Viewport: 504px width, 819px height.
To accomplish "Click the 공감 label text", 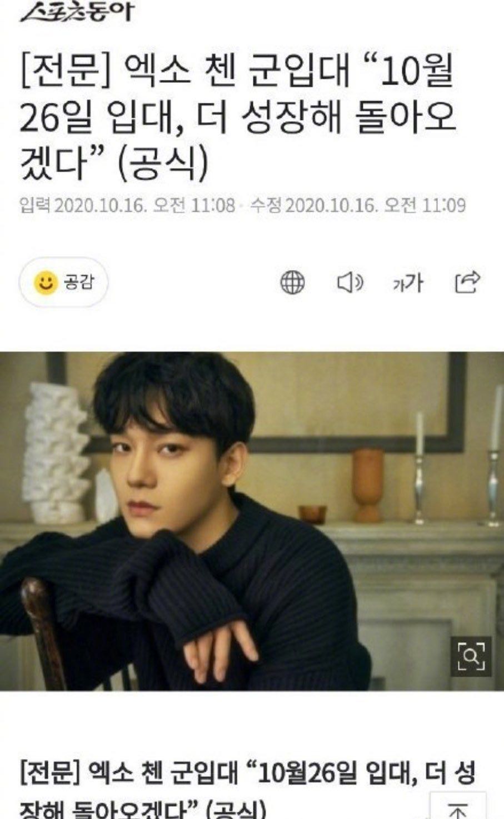I will pos(79,282).
